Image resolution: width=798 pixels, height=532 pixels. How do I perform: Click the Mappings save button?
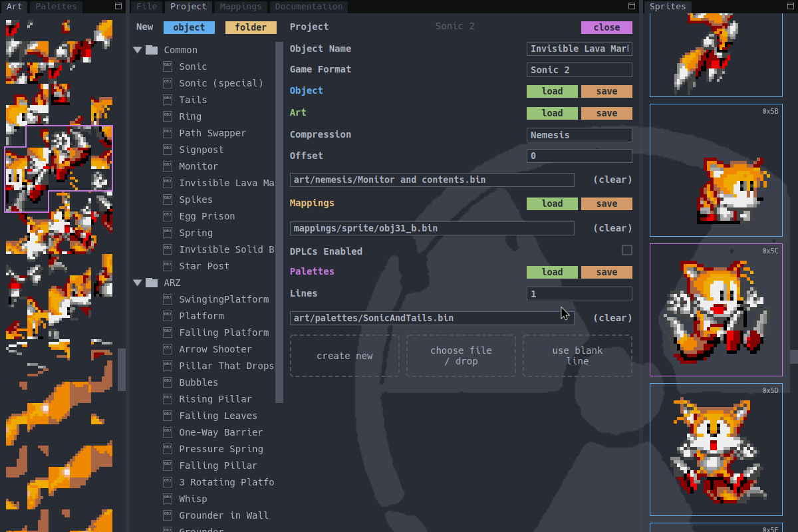[606, 204]
